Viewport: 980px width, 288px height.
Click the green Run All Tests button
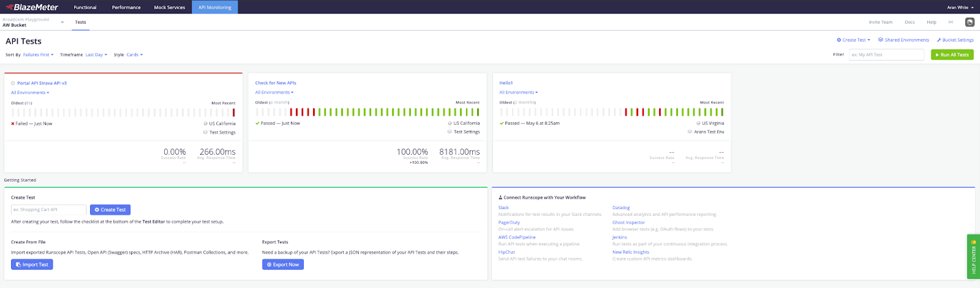click(952, 54)
